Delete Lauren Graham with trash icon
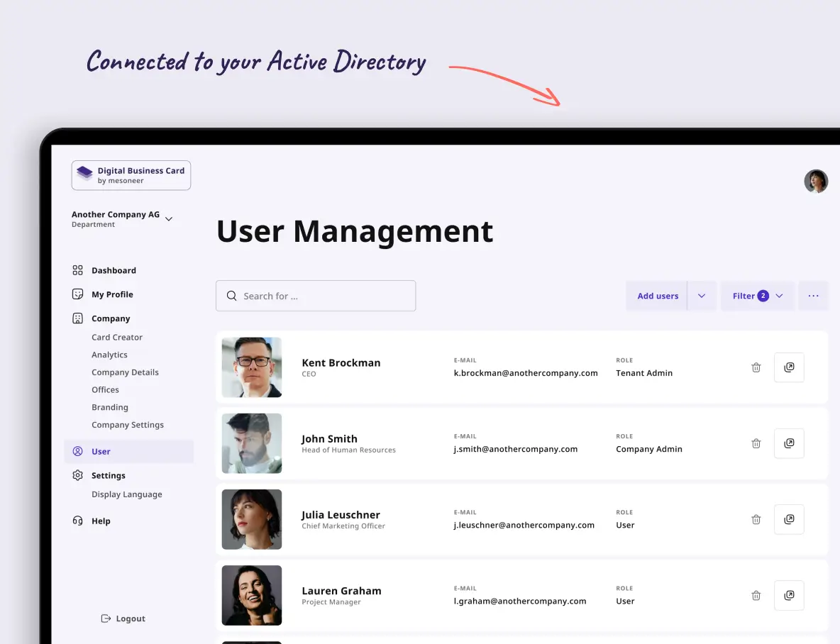The width and height of the screenshot is (840, 644). tap(756, 596)
